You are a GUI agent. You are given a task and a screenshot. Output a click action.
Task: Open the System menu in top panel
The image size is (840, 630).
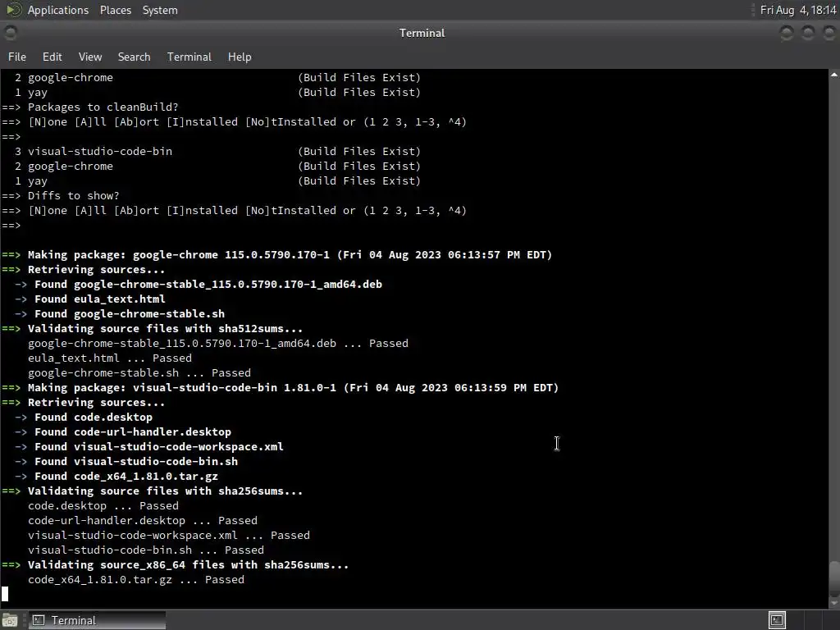[x=160, y=10]
